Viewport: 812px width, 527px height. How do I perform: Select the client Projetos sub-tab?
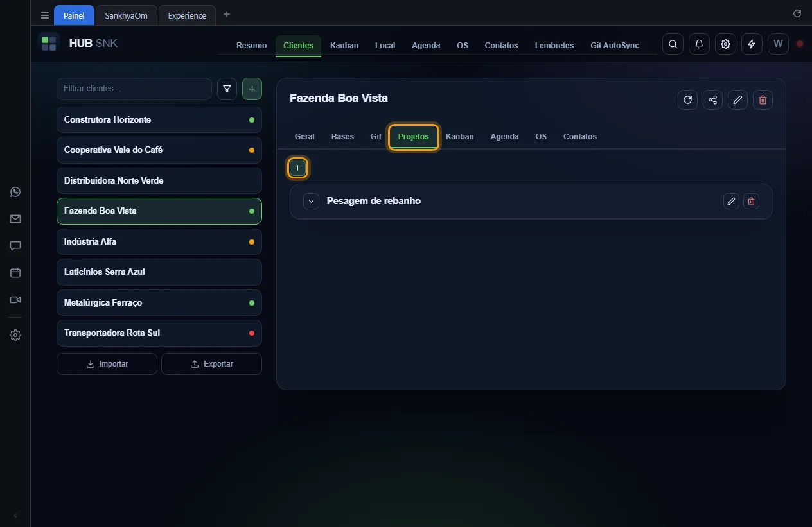(413, 137)
